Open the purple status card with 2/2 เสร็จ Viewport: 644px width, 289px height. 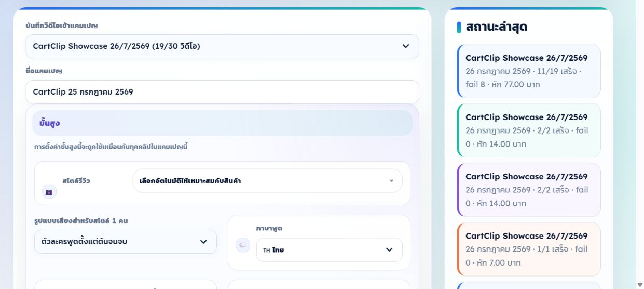coord(529,190)
